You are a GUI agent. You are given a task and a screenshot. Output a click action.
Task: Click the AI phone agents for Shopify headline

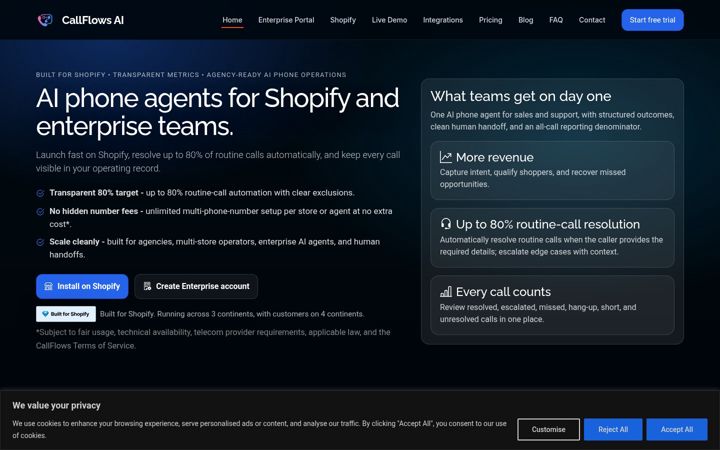pyautogui.click(x=218, y=112)
